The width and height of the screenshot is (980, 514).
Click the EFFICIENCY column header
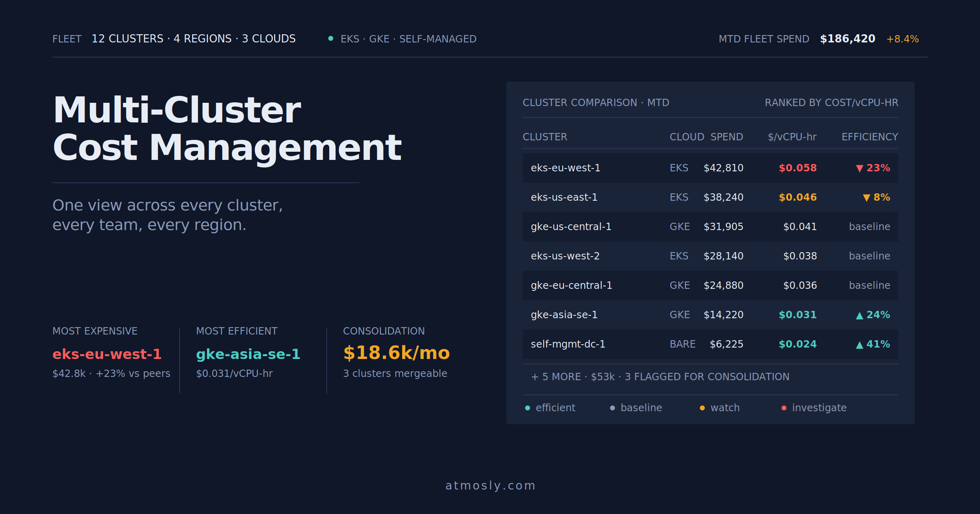[x=870, y=137]
